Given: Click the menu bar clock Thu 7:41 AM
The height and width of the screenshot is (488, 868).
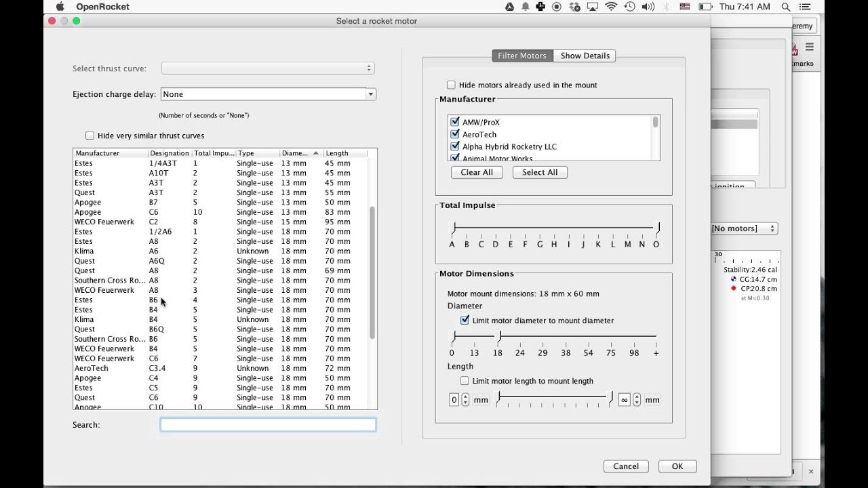Looking at the screenshot, I should pos(745,7).
